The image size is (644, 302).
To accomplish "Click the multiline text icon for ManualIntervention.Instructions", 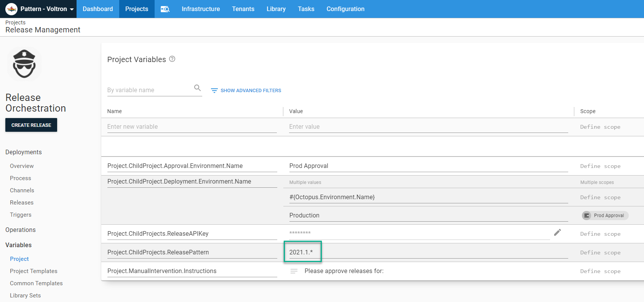I will 294,271.
